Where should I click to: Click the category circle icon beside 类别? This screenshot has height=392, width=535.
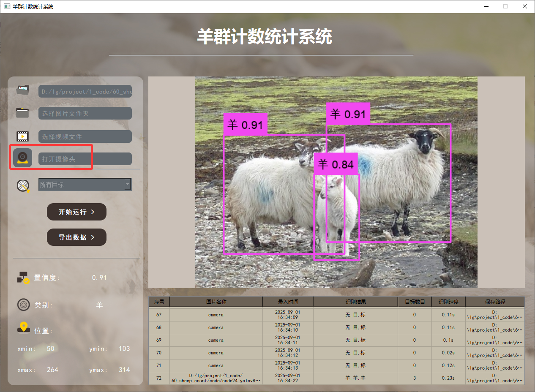pos(23,305)
